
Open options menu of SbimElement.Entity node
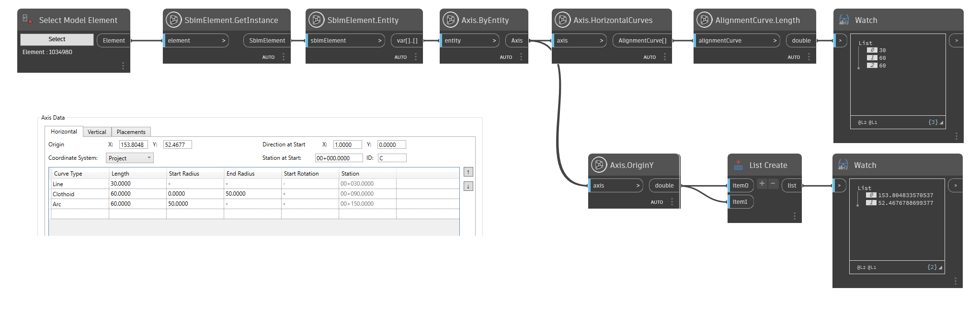(x=416, y=57)
